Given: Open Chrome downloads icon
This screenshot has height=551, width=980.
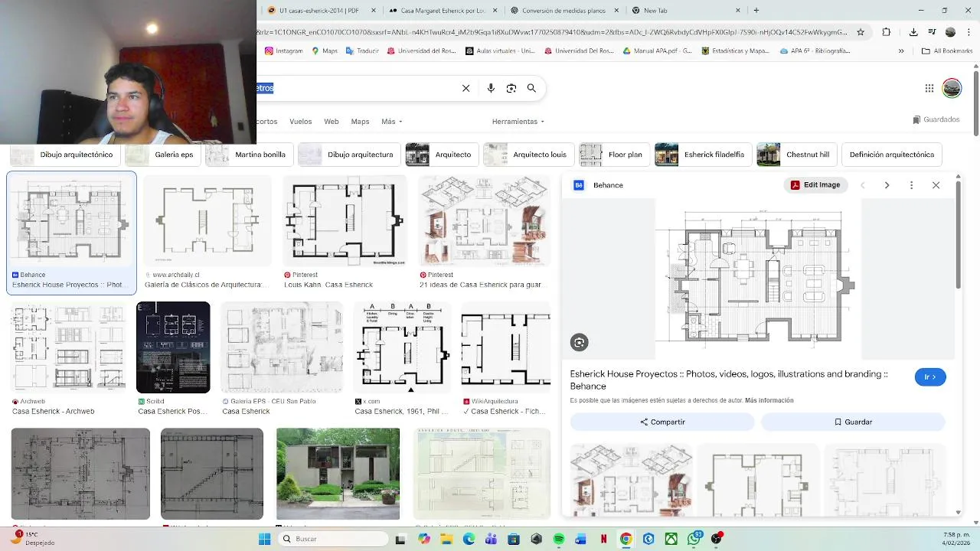Looking at the screenshot, I should pos(913,32).
